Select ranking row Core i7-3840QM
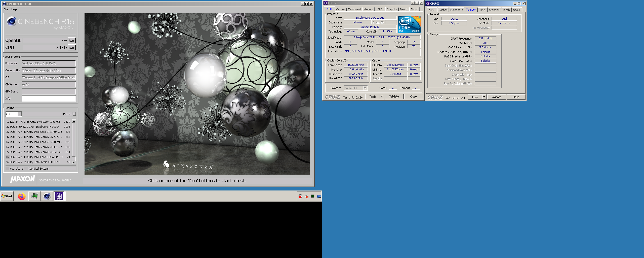The width and height of the screenshot is (644, 258). coord(38,147)
